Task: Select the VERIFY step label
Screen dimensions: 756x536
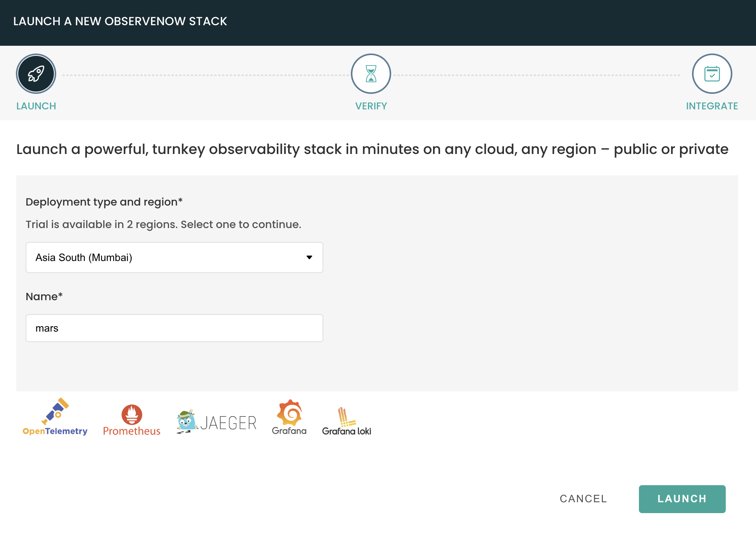Action: tap(371, 106)
